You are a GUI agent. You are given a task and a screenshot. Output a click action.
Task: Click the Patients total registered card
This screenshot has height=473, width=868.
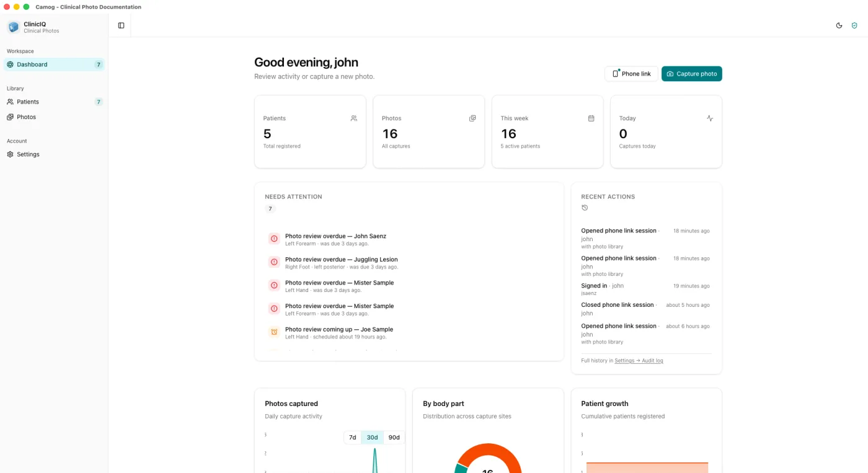pyautogui.click(x=310, y=131)
